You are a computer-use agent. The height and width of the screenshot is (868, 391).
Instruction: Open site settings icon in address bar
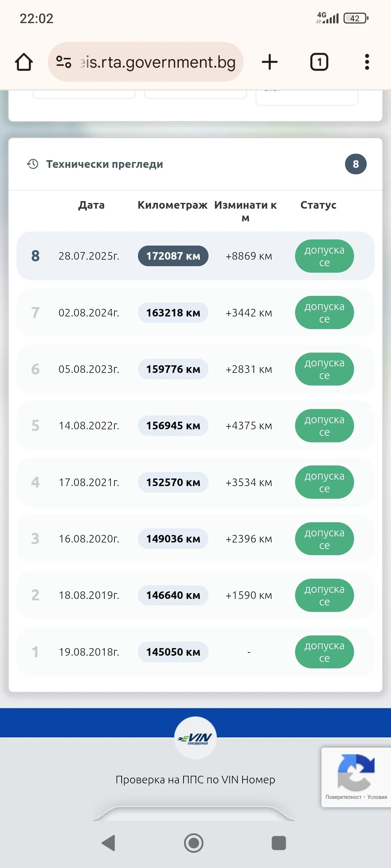pos(64,62)
